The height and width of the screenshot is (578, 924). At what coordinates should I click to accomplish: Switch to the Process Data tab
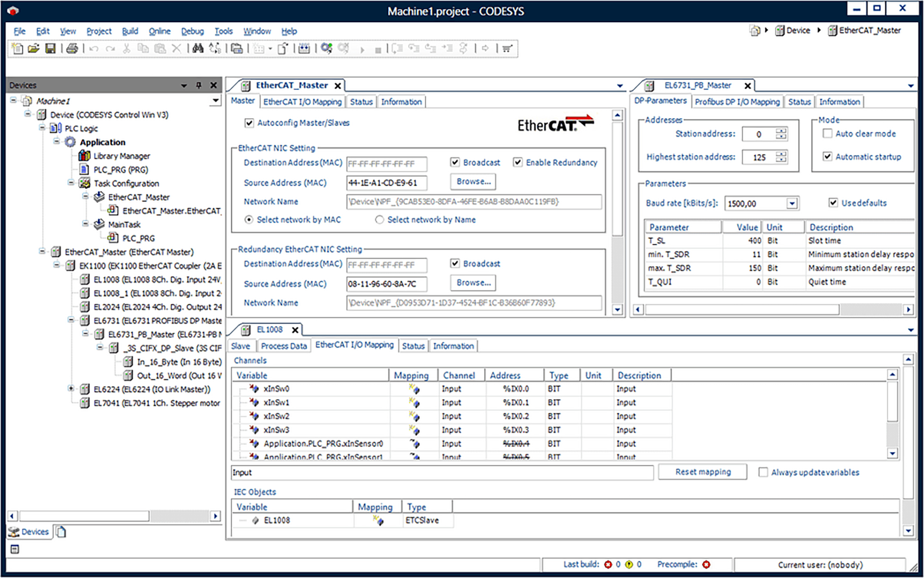pos(283,346)
